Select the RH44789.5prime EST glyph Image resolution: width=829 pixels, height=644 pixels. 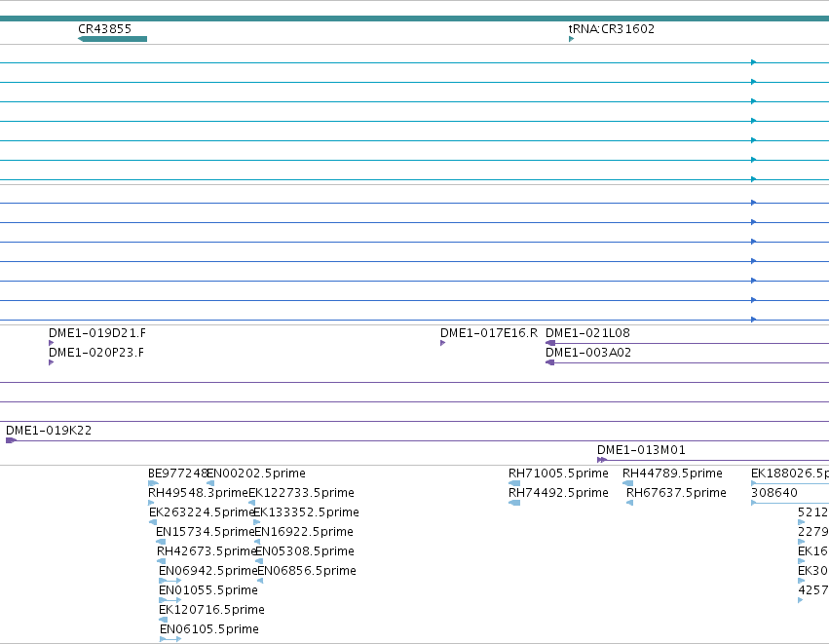click(x=627, y=482)
